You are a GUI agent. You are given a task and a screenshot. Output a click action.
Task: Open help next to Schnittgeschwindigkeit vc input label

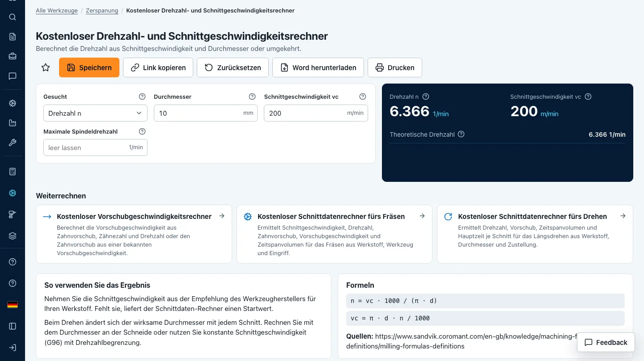(x=363, y=97)
